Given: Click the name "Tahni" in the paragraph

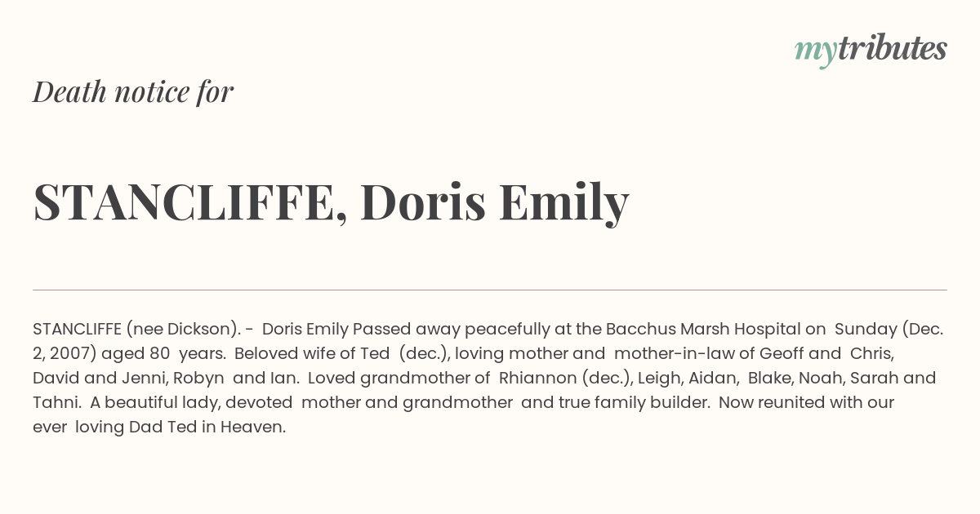Looking at the screenshot, I should [x=55, y=403].
